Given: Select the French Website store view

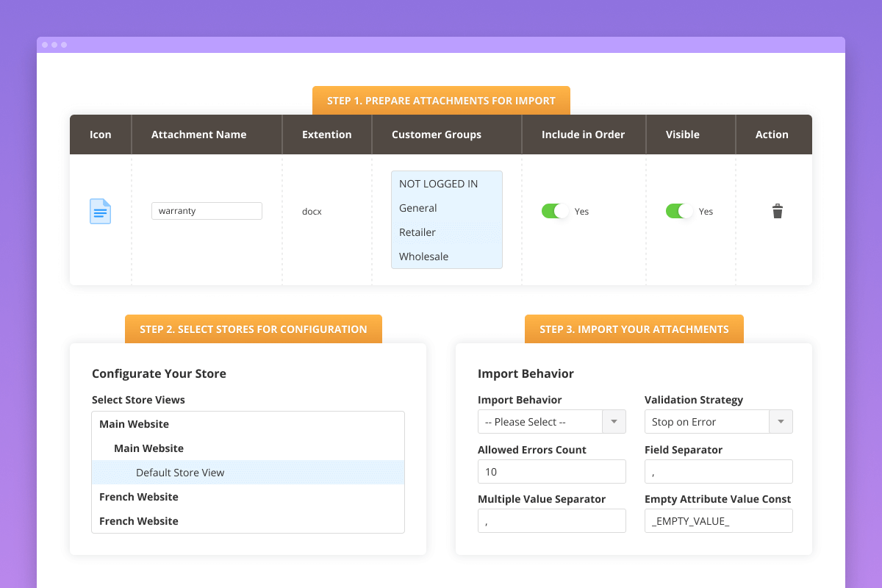Looking at the screenshot, I should pos(139,496).
